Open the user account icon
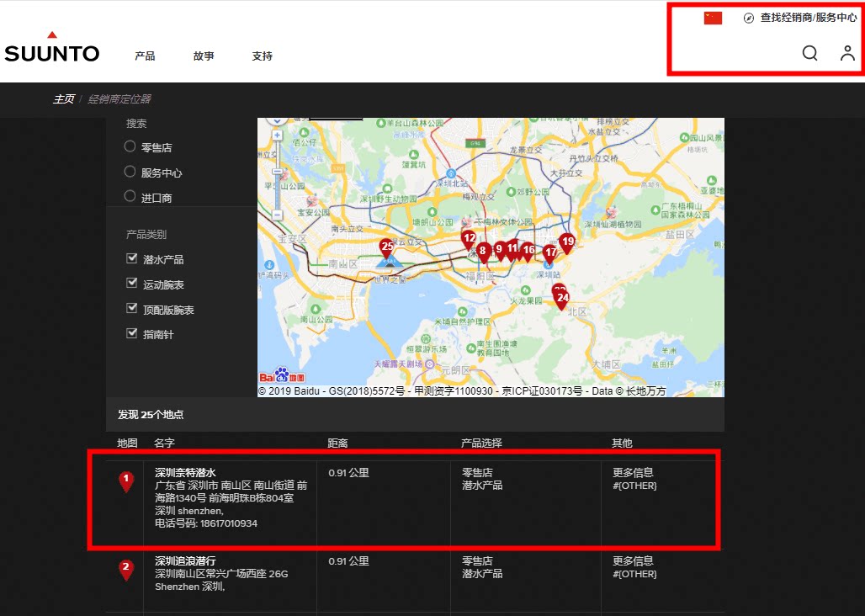 (847, 53)
